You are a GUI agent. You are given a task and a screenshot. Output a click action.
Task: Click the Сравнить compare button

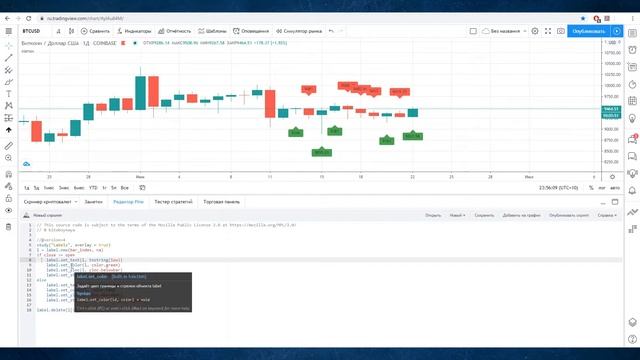coord(95,31)
